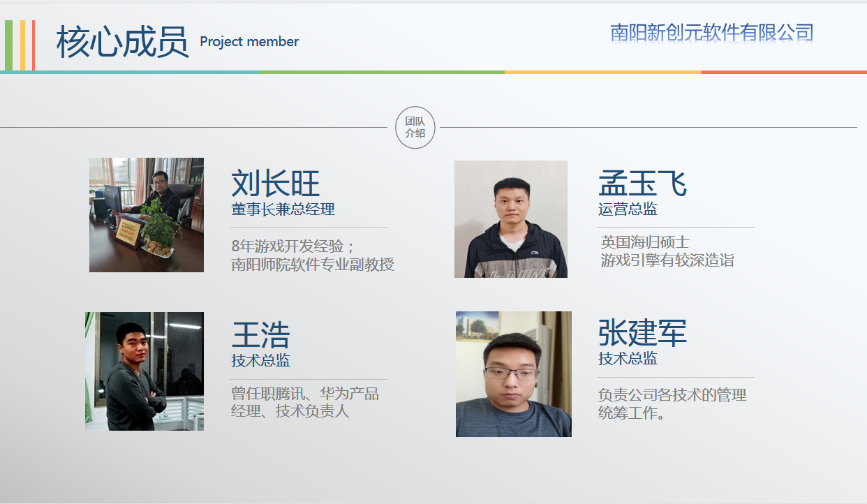Click the line 统筹工作。

(632, 413)
